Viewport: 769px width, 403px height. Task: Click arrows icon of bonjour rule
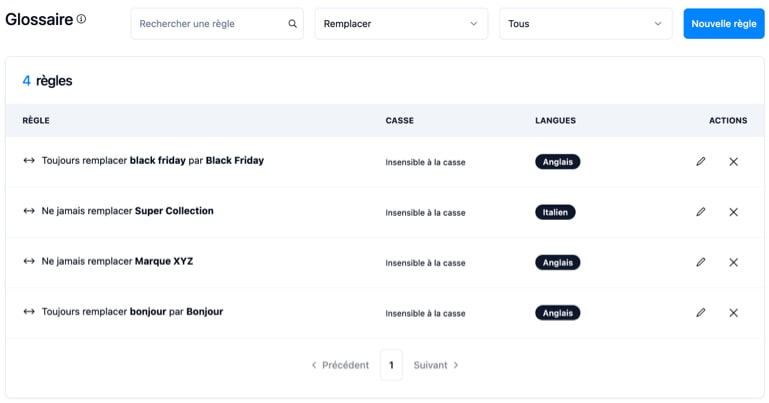point(29,311)
